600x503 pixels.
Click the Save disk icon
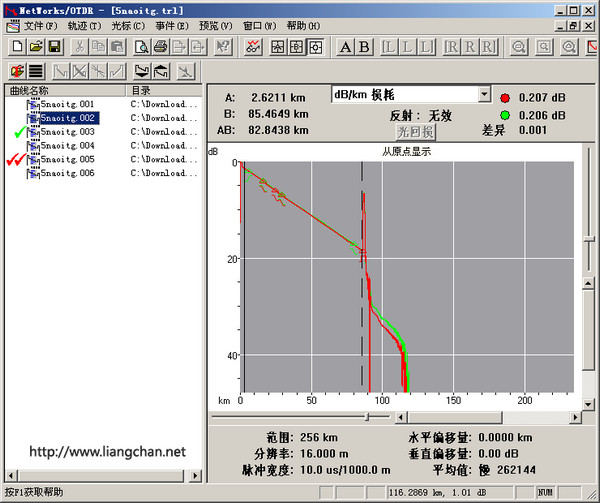tap(53, 46)
